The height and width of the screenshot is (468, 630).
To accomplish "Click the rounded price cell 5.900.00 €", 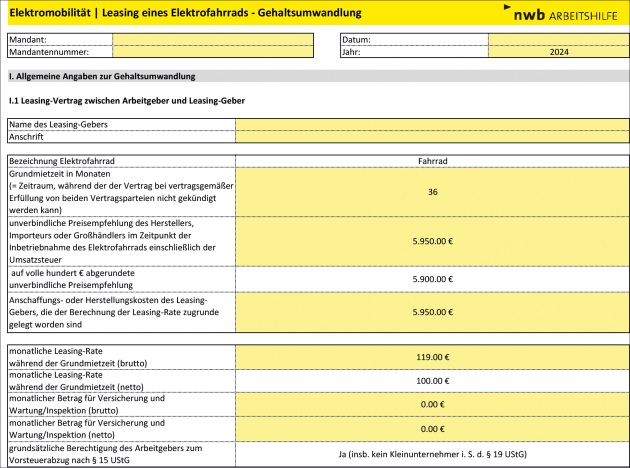I will [x=432, y=280].
